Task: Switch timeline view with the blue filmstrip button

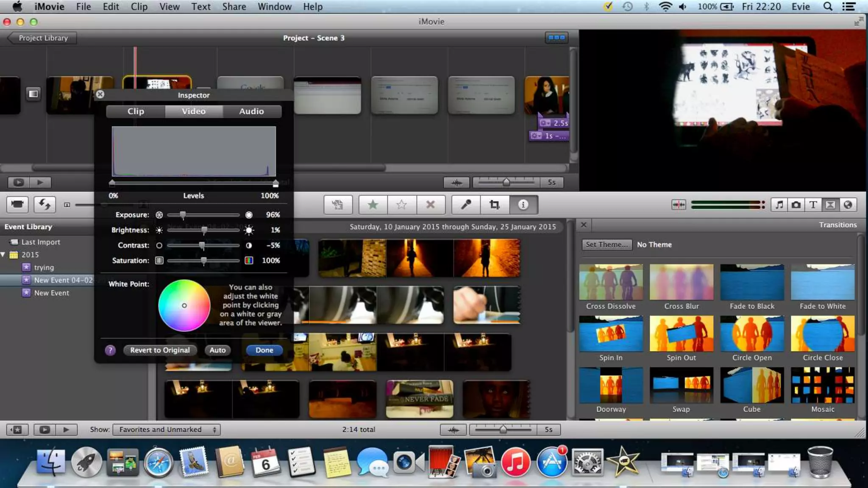Action: point(556,38)
